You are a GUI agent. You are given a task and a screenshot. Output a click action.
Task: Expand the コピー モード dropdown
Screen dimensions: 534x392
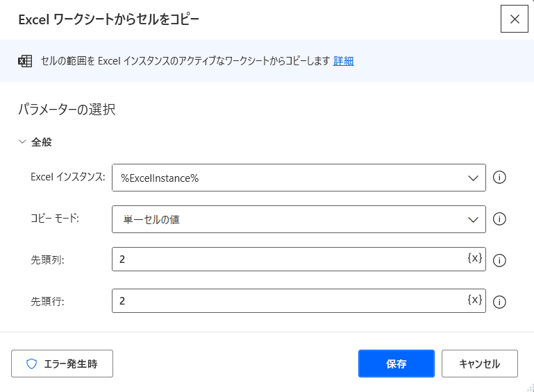299,219
